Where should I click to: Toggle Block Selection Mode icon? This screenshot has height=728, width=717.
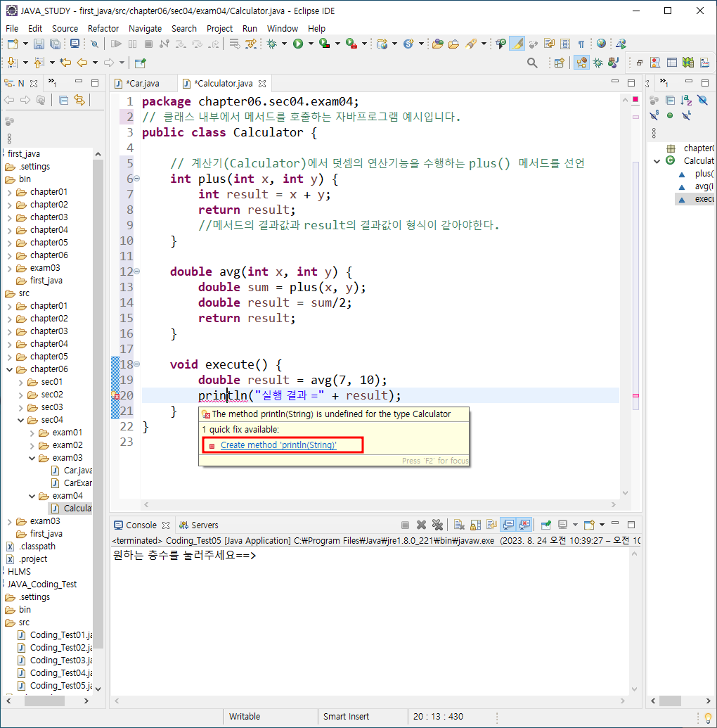565,44
